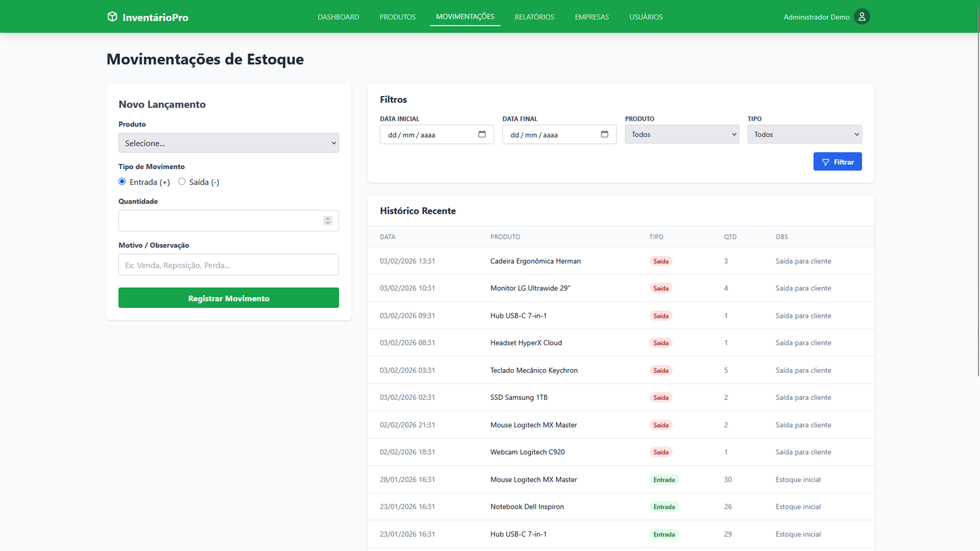Select Entrada (+) movement type
The width and height of the screenshot is (980, 551).
coord(123,182)
